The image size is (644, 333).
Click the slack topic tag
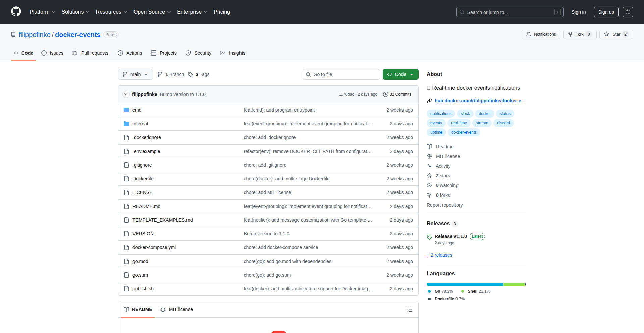coord(465,114)
